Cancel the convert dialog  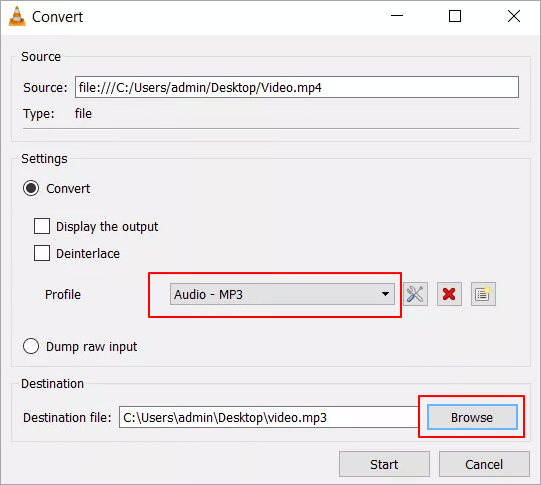[484, 464]
